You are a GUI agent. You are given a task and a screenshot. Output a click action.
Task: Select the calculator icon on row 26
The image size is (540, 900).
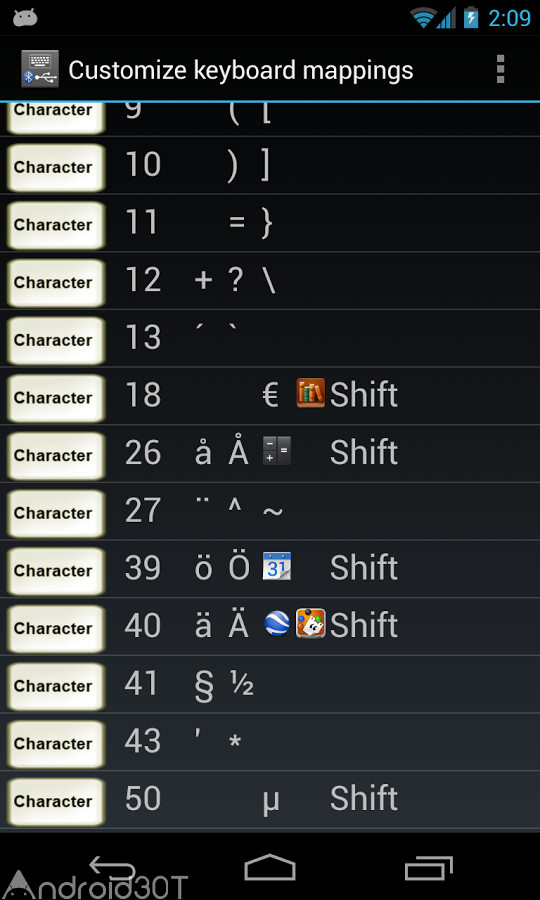277,451
